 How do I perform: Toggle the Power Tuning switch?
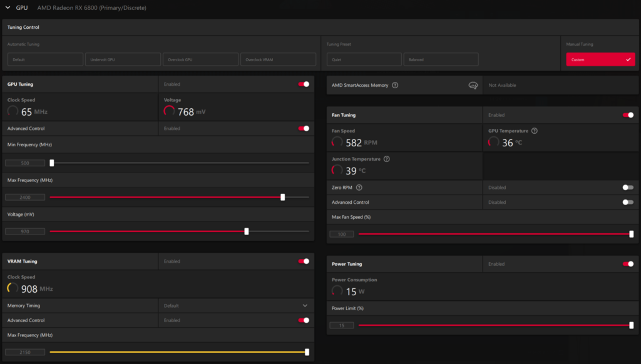pos(628,264)
